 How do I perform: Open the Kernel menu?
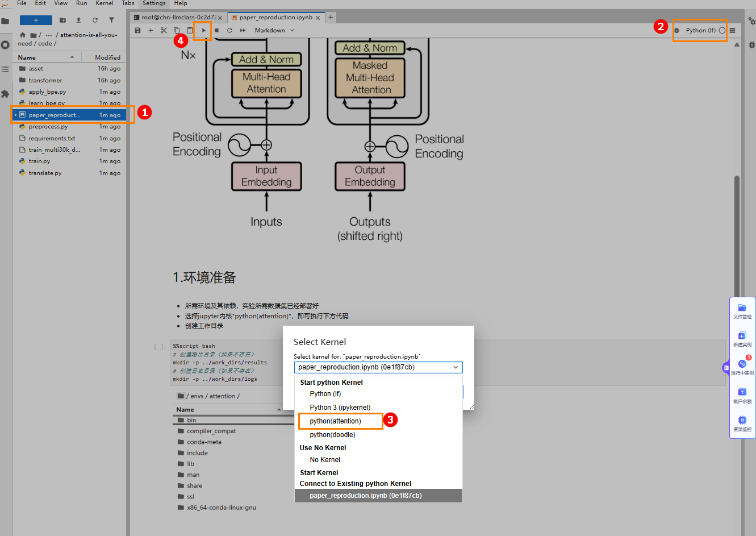[105, 3]
